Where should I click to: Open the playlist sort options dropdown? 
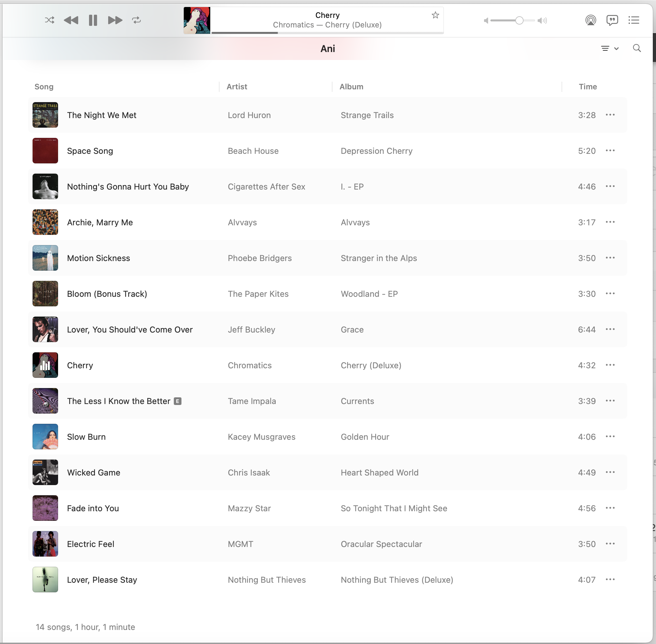coord(610,49)
